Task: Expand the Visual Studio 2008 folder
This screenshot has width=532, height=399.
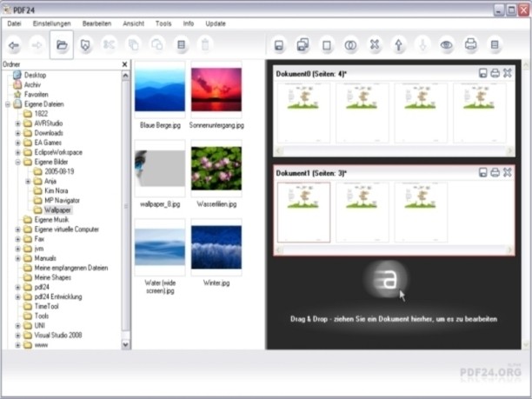Action: pyautogui.click(x=17, y=335)
